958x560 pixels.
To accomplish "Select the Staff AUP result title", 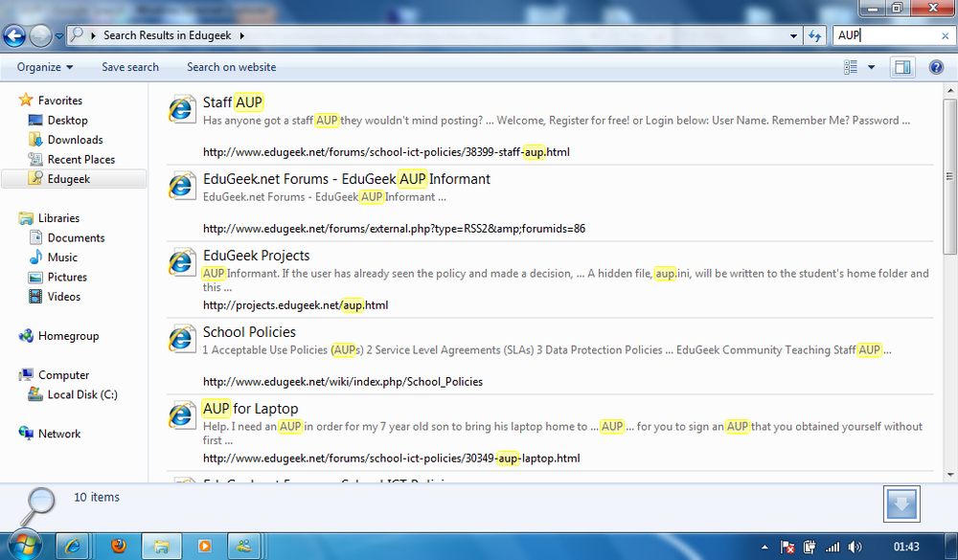I will click(x=233, y=102).
